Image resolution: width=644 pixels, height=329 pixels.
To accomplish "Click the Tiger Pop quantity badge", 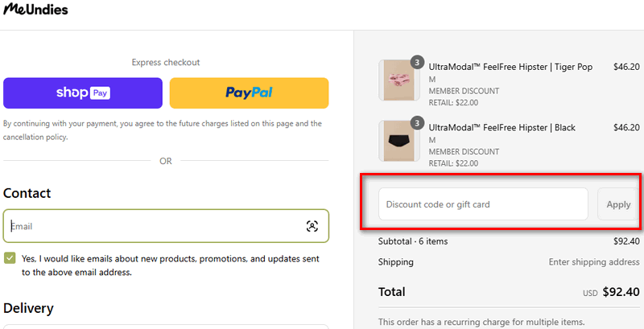I will 417,62.
